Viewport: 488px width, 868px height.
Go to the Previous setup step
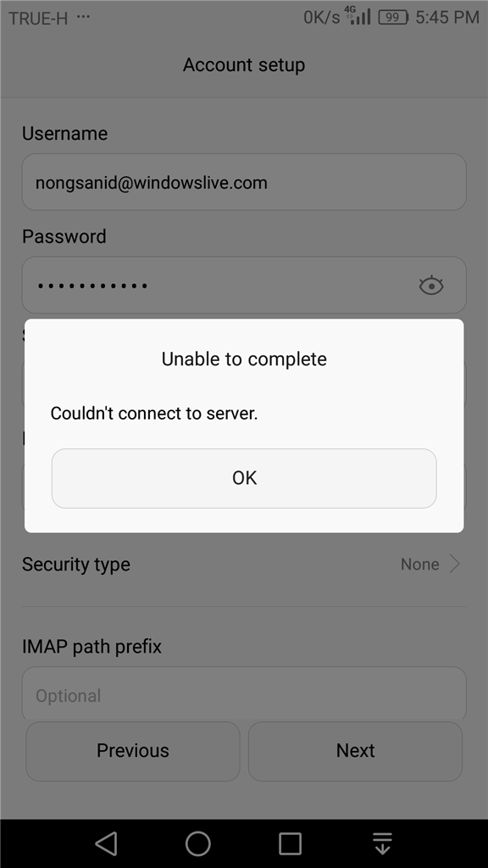[x=133, y=751]
